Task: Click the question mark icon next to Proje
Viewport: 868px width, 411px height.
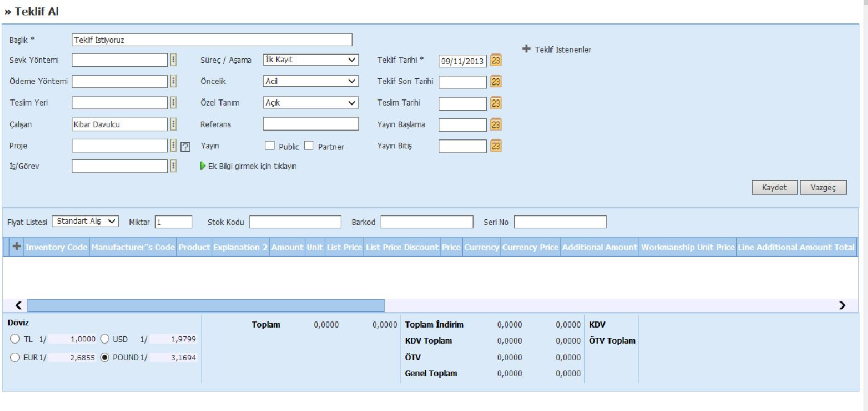Action: tap(185, 147)
